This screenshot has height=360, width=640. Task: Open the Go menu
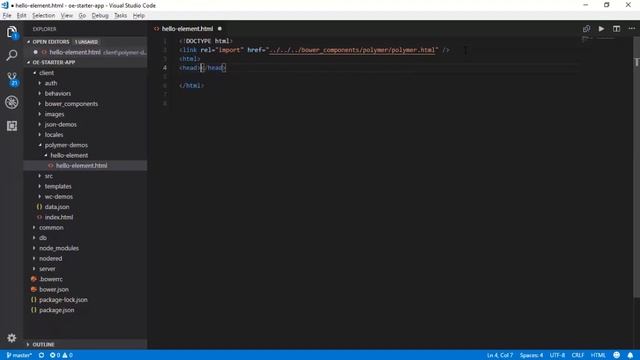(82, 16)
